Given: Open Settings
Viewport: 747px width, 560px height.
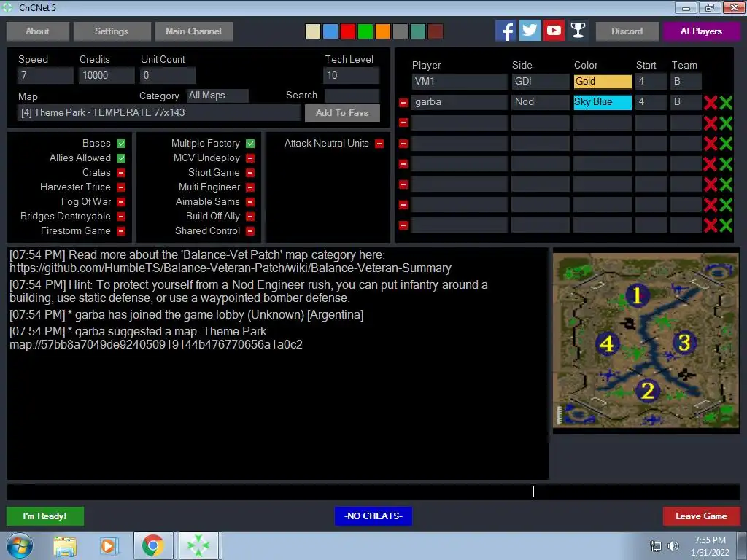Looking at the screenshot, I should pos(112,31).
